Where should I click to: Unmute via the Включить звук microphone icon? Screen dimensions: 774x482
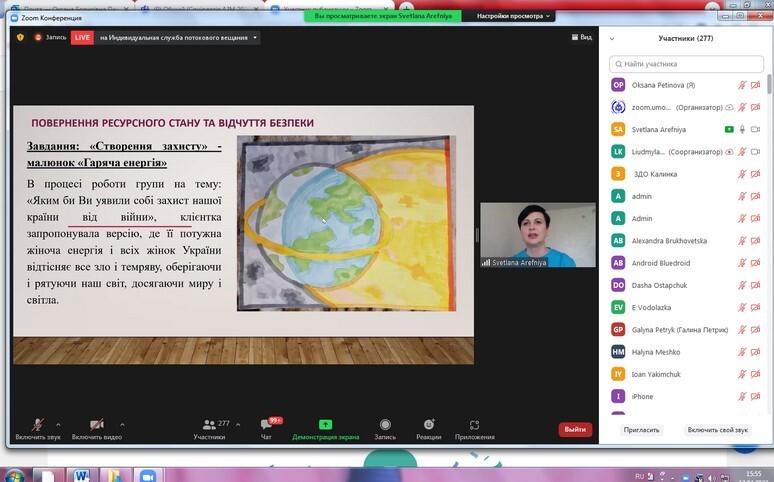37,425
